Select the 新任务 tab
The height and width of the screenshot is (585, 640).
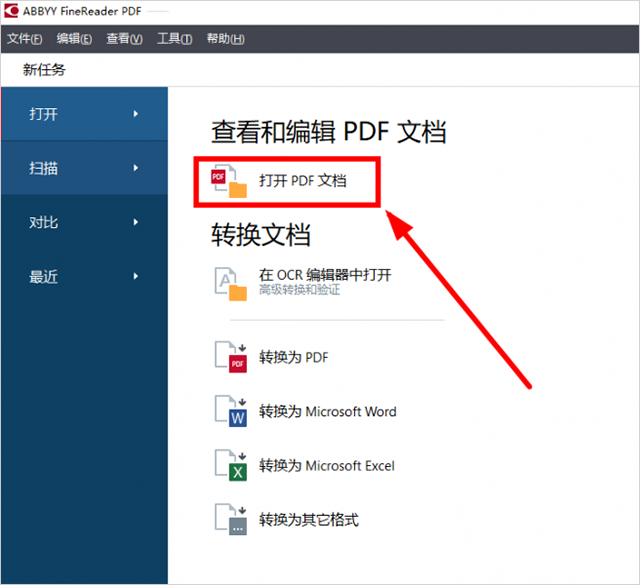44,70
